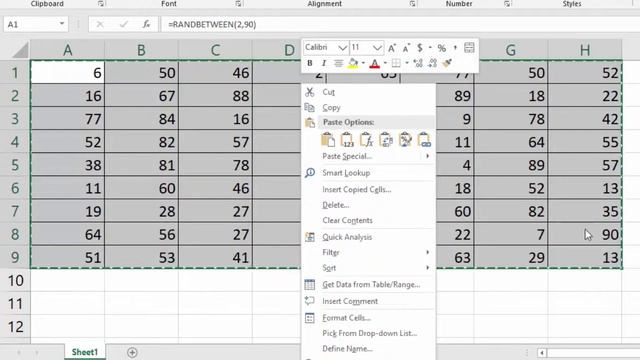Choose Pick From Drop-down List...
640x360 pixels.
369,333
